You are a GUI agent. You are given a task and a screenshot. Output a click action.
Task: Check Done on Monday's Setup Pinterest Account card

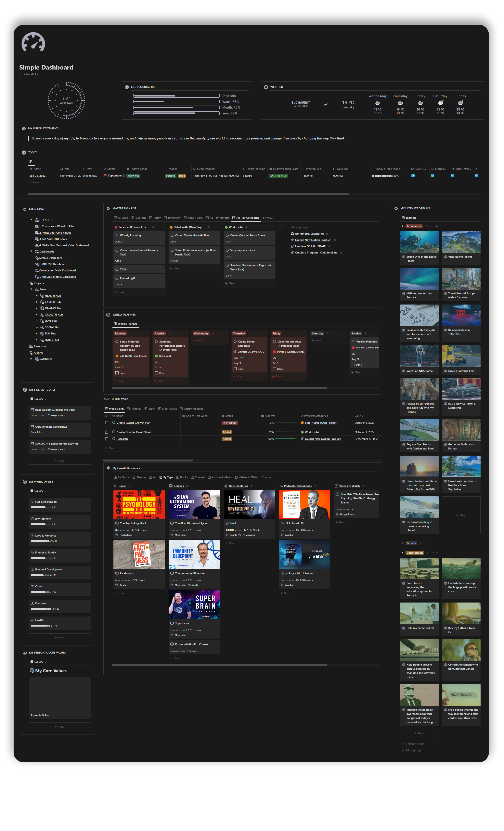[x=117, y=373]
